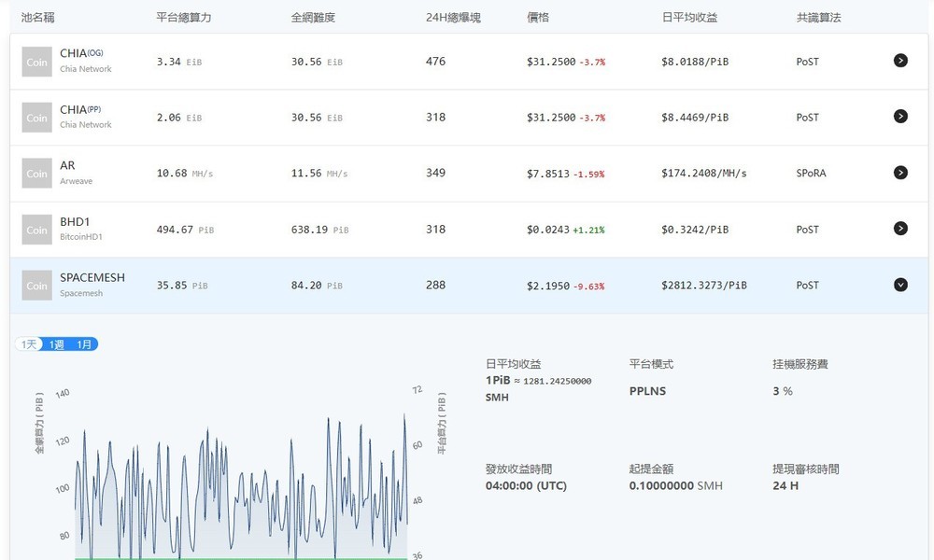The image size is (934, 560).
Task: Click the +1.21% price change
Action: (588, 231)
